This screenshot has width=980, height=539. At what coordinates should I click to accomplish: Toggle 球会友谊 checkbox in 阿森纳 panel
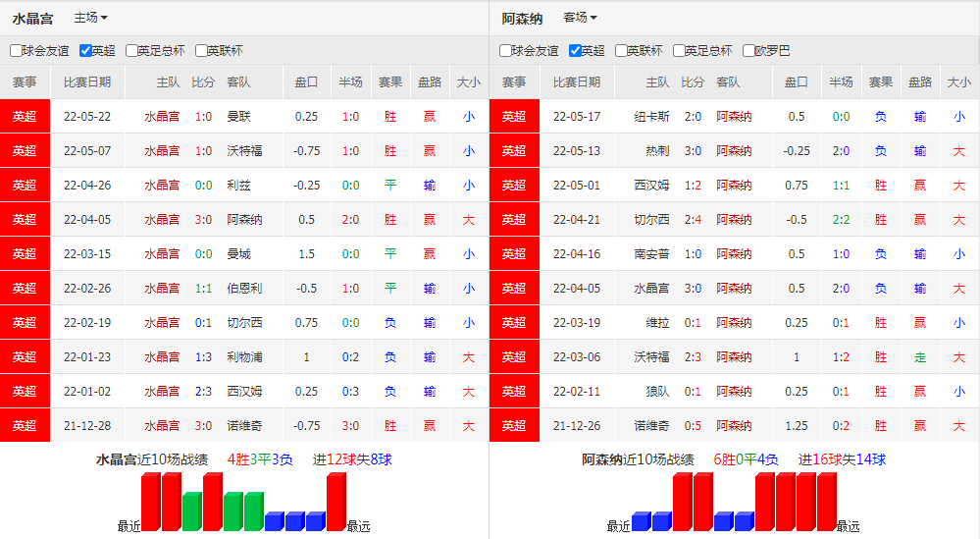click(505, 51)
